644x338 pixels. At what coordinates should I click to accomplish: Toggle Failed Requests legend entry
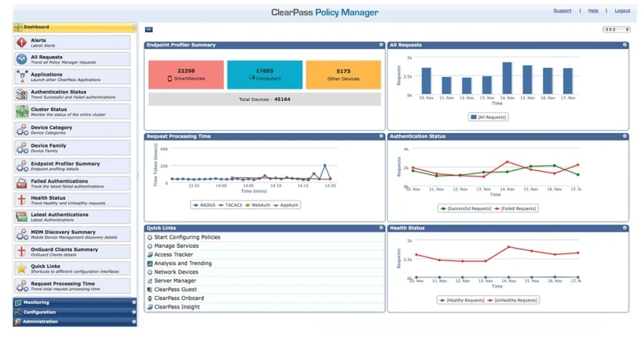click(x=516, y=208)
